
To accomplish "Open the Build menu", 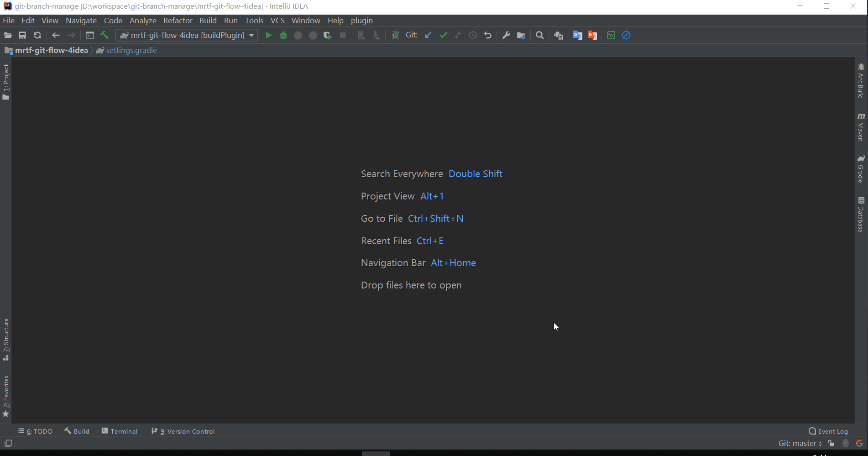I will 208,21.
